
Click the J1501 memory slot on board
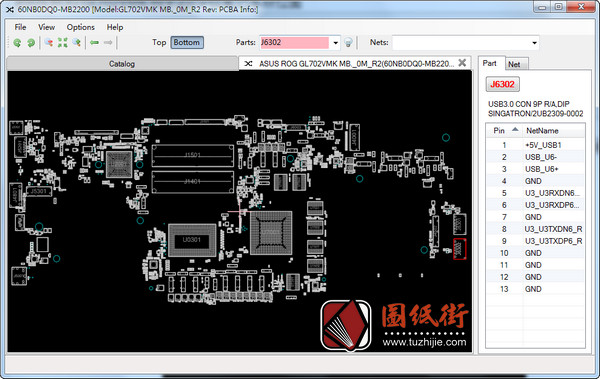click(x=192, y=155)
